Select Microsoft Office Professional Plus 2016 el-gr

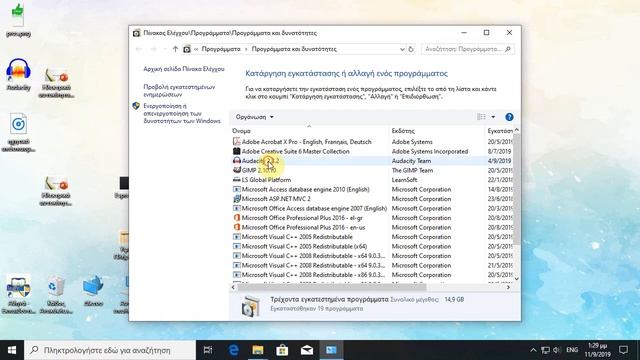coord(302,218)
